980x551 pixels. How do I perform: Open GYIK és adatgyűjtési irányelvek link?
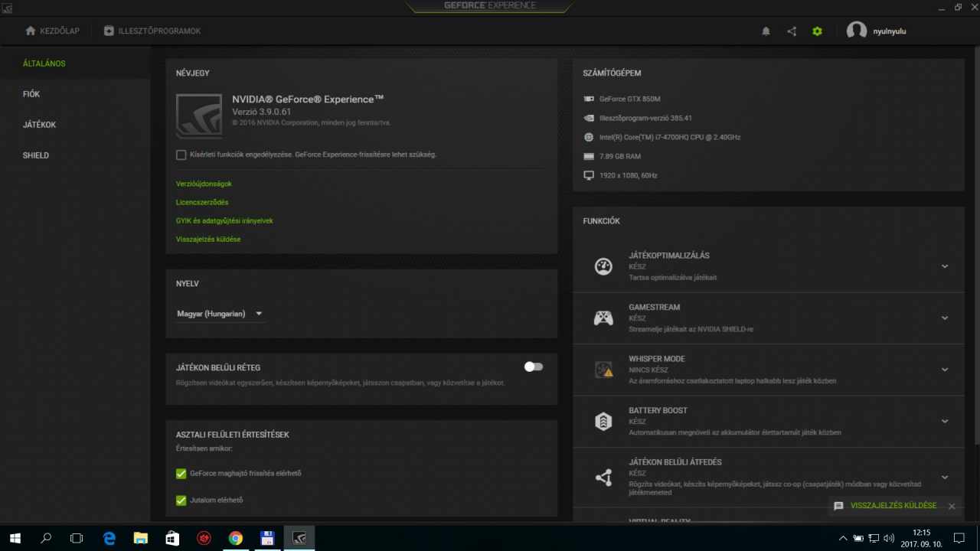tap(224, 220)
